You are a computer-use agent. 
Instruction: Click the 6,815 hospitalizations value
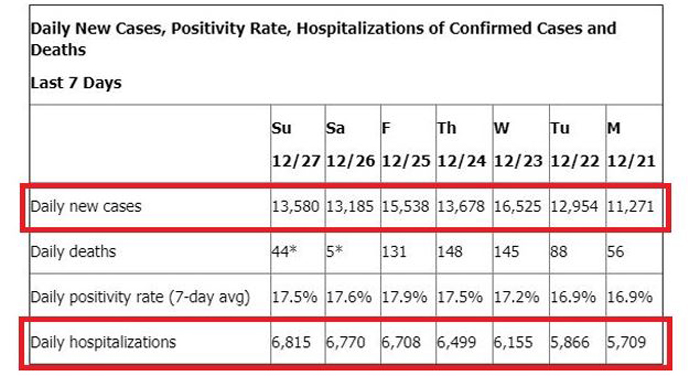tap(291, 343)
